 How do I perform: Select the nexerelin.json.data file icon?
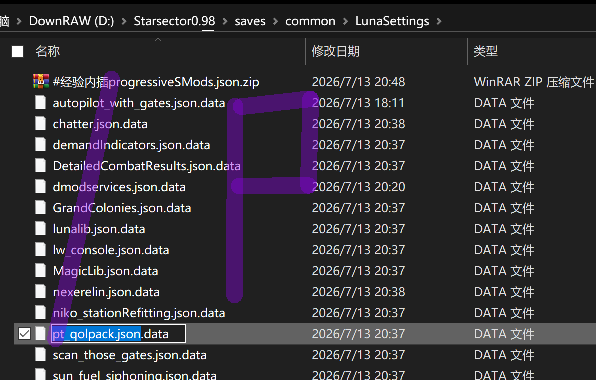[x=41, y=292]
